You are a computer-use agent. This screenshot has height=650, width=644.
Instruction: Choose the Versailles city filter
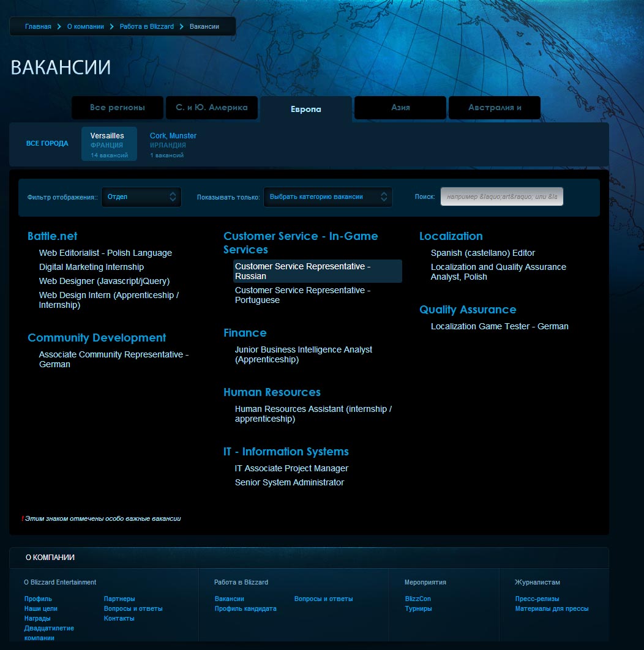click(x=108, y=136)
